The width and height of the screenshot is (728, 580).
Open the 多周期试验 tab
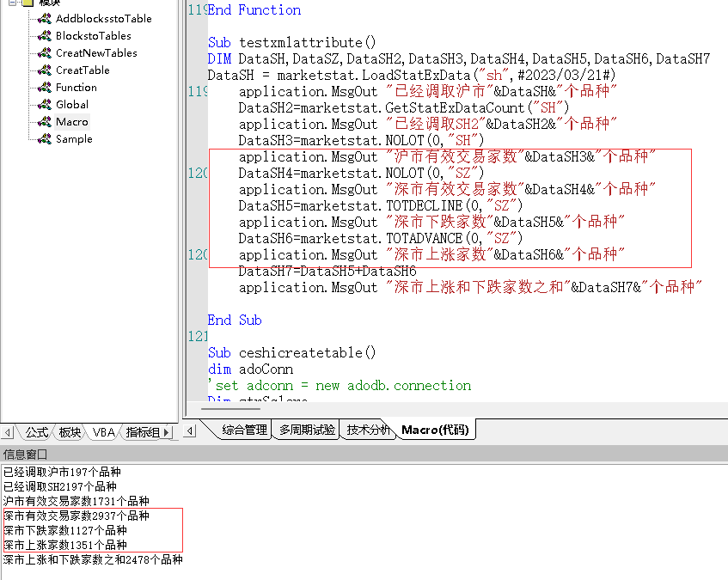pyautogui.click(x=307, y=430)
